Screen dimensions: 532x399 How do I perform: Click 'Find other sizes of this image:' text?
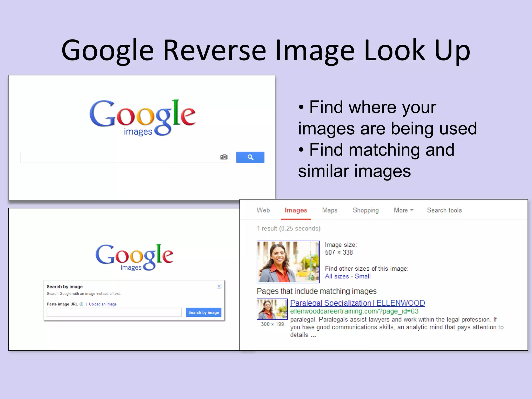pyautogui.click(x=367, y=269)
